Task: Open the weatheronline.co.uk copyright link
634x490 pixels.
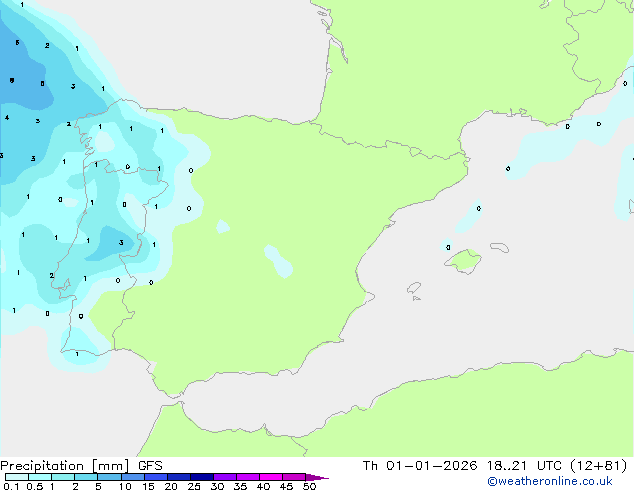Action: tap(550, 481)
